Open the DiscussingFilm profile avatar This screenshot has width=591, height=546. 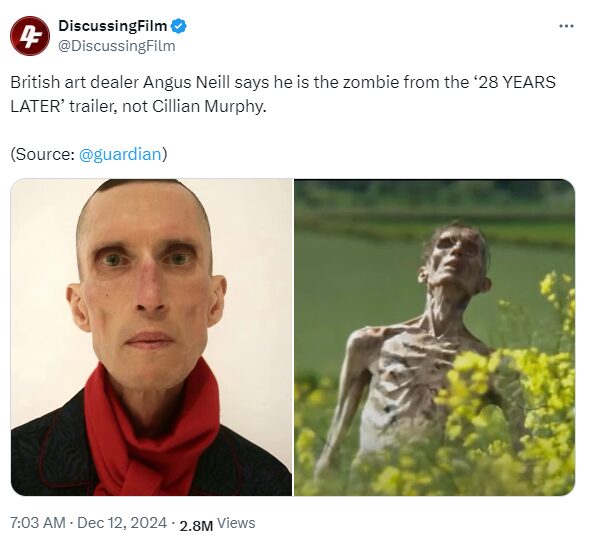[30, 36]
